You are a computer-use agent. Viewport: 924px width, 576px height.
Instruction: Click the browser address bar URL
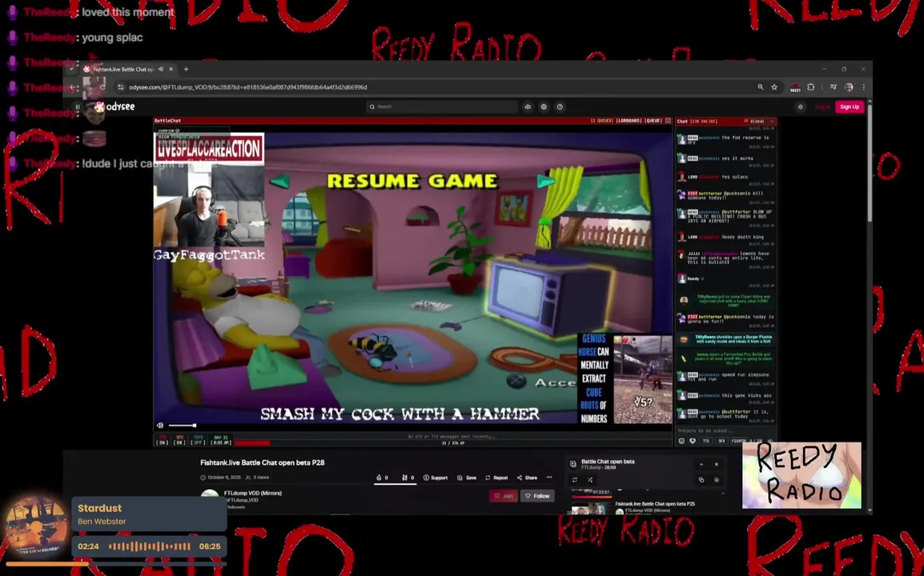point(247,87)
